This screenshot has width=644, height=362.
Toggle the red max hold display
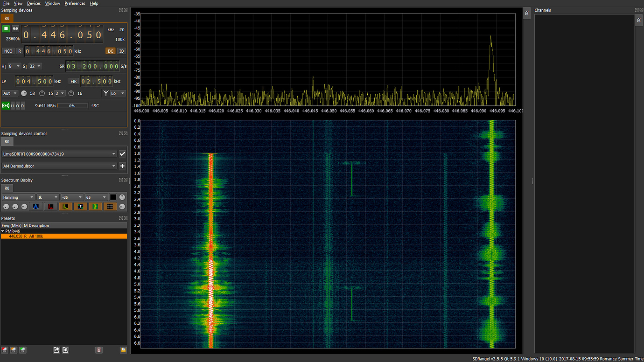point(50,206)
